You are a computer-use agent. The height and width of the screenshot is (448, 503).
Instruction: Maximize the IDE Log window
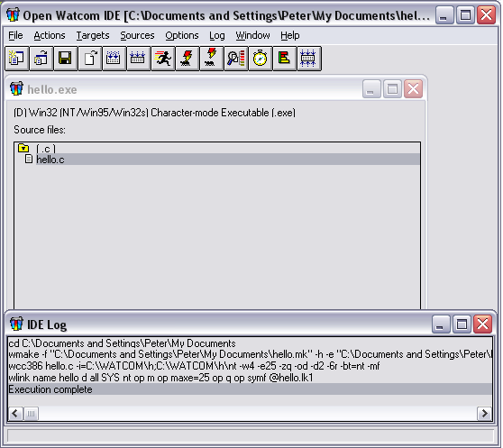[462, 325]
